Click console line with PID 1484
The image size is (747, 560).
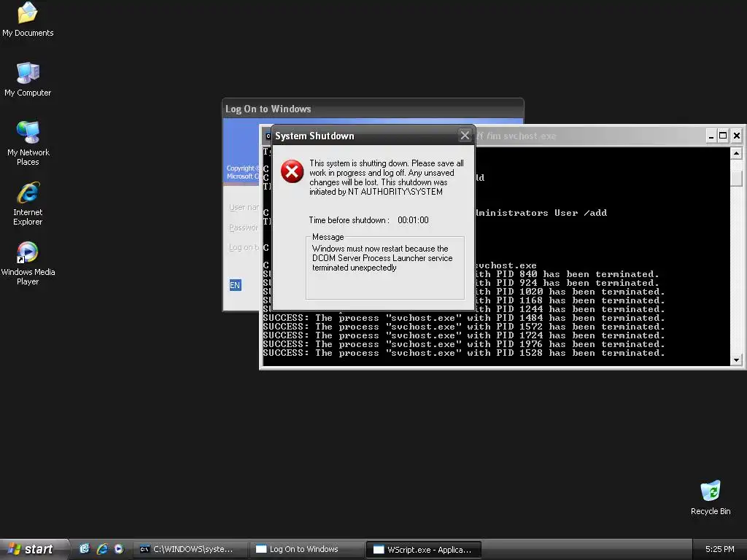coord(463,318)
